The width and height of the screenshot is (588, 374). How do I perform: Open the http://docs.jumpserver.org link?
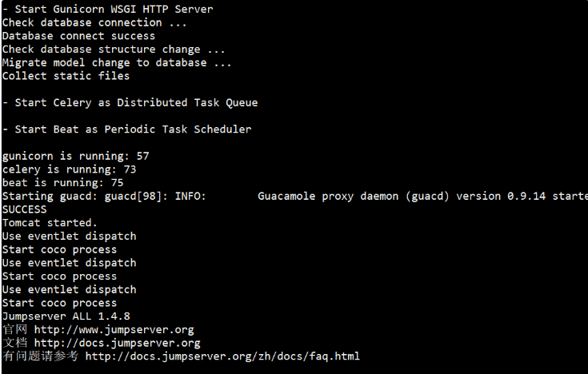[117, 344]
